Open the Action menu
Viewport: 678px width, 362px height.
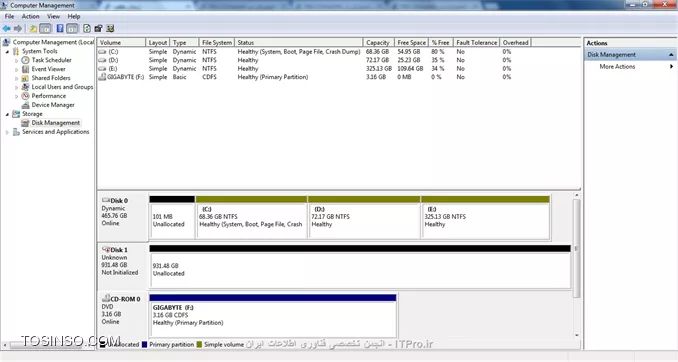click(30, 16)
